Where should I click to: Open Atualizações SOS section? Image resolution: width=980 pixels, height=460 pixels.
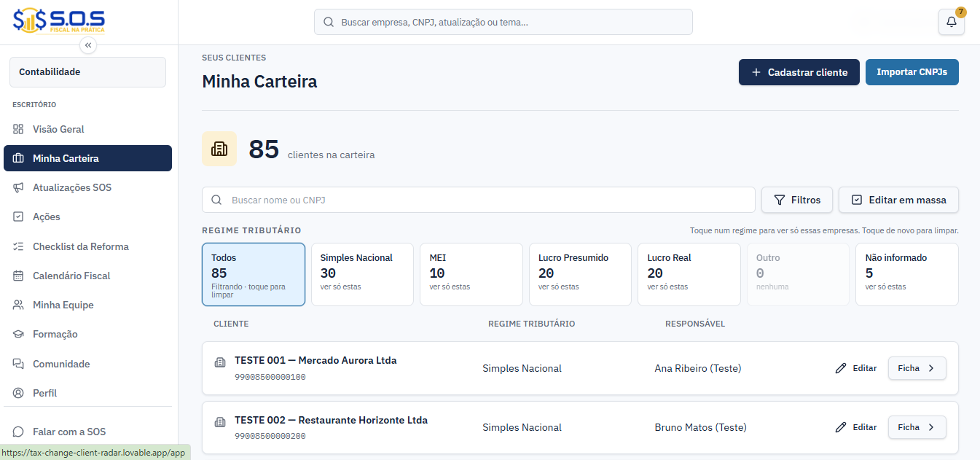click(87, 187)
